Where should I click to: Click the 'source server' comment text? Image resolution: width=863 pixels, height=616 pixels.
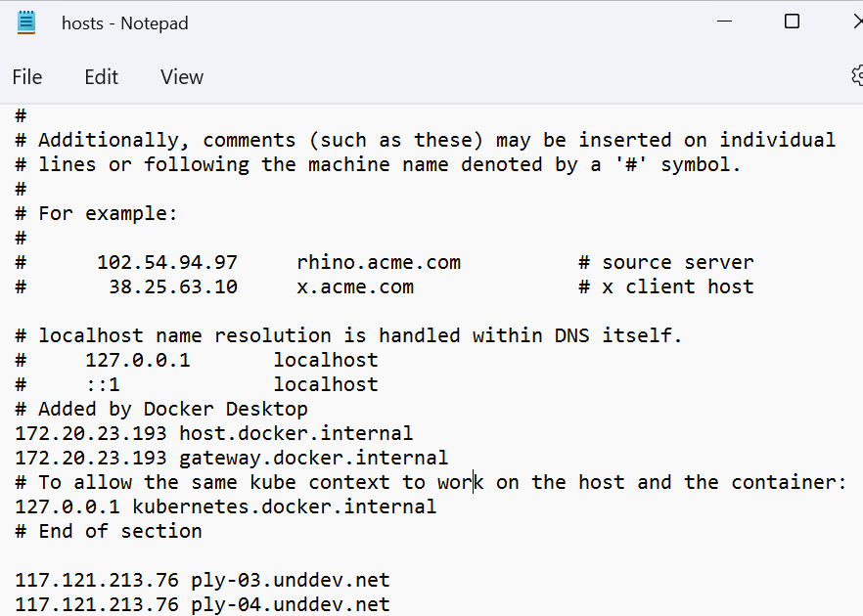click(x=676, y=262)
